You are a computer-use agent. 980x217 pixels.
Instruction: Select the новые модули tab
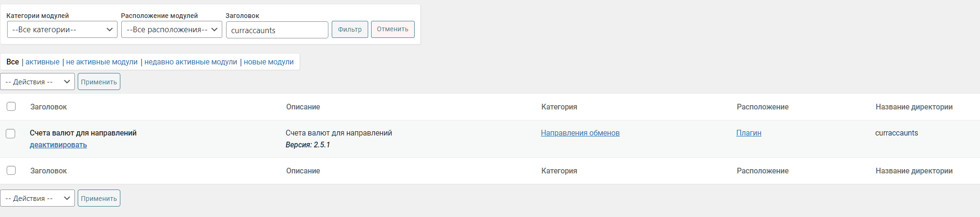tap(269, 62)
